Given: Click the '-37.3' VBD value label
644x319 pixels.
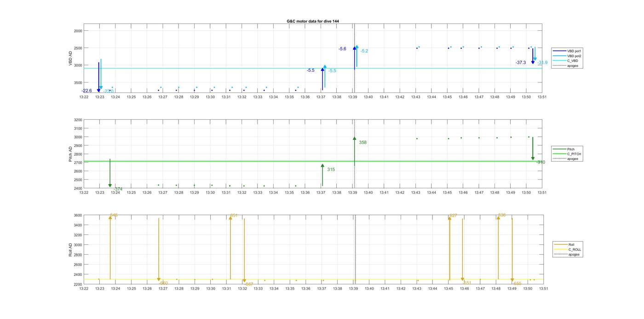Looking at the screenshot, I should pos(521,63).
